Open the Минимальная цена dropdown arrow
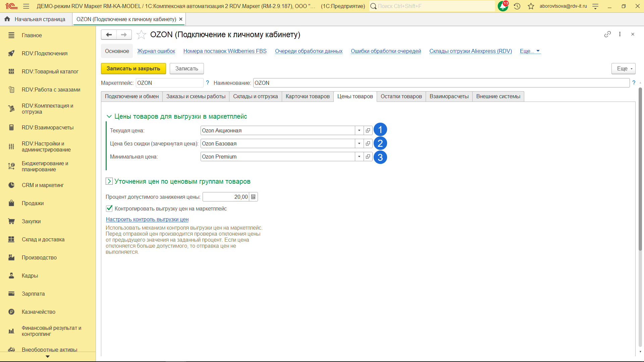The image size is (644, 362). point(359,157)
